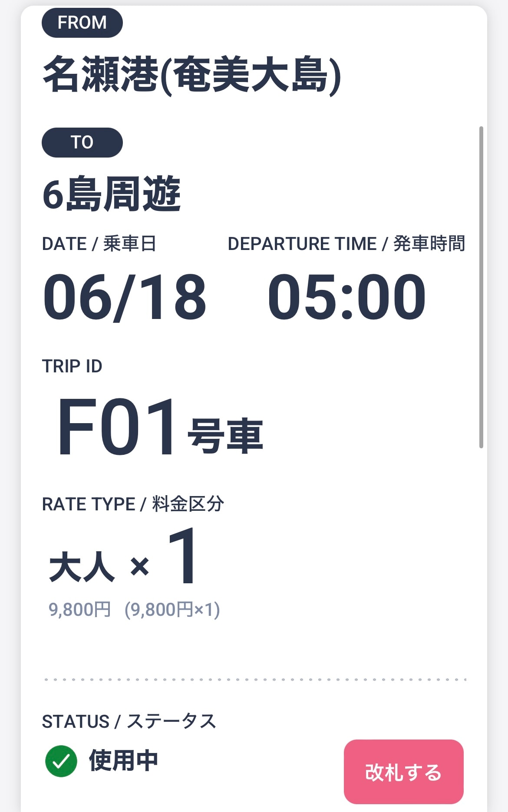508x812 pixels.
Task: Tap the pink 改札する button
Action: (403, 772)
